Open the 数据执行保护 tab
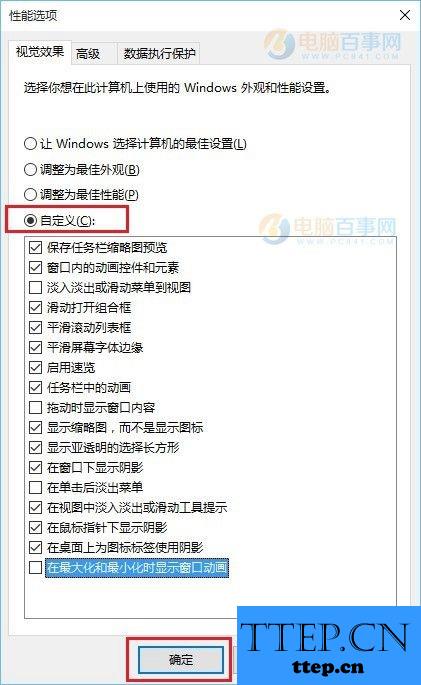This screenshot has width=421, height=685. click(x=159, y=54)
